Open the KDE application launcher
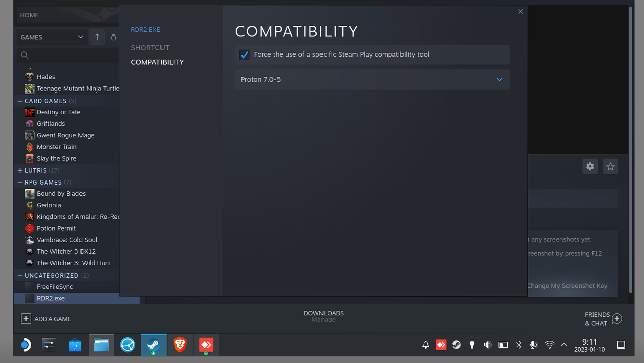 point(25,345)
